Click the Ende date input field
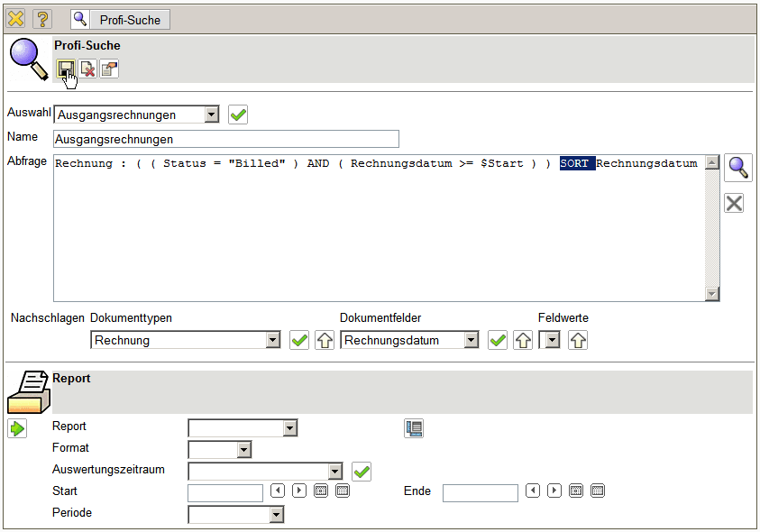Screen dimensions: 760x532 click(x=480, y=492)
